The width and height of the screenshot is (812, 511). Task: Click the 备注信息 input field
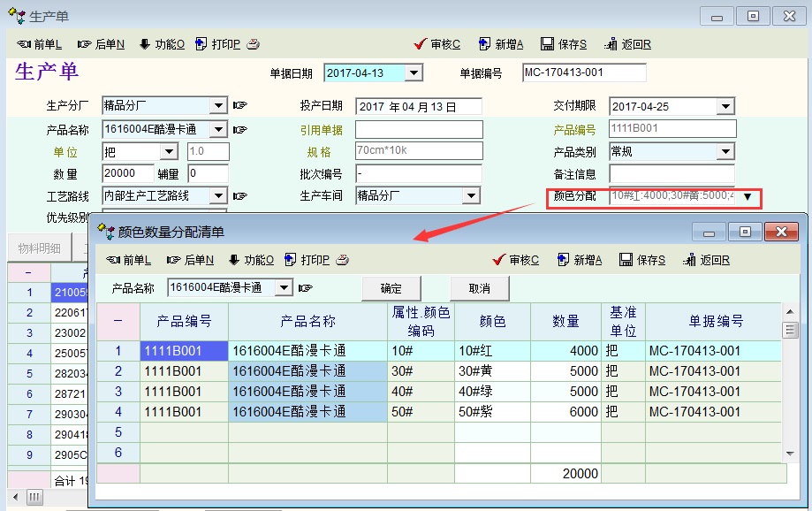[672, 173]
